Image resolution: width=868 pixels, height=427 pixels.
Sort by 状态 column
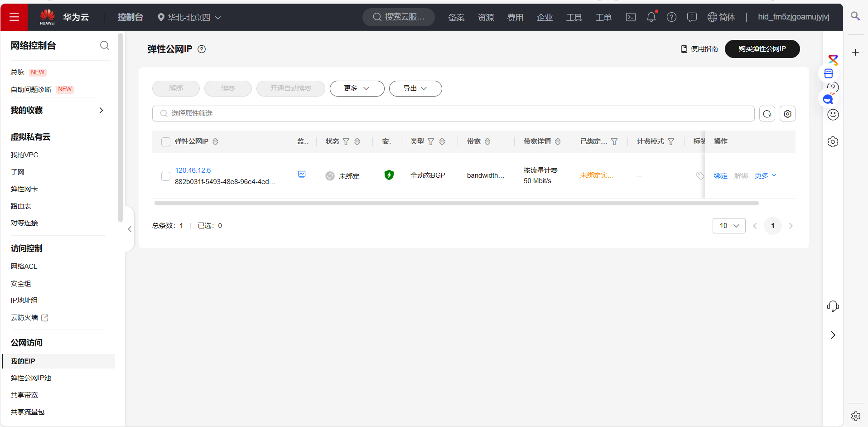pos(357,142)
